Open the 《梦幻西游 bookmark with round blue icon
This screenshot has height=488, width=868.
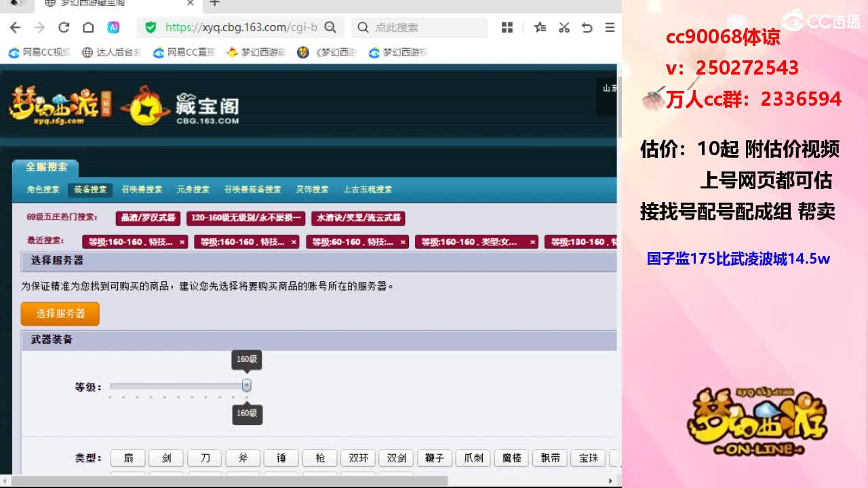[327, 52]
